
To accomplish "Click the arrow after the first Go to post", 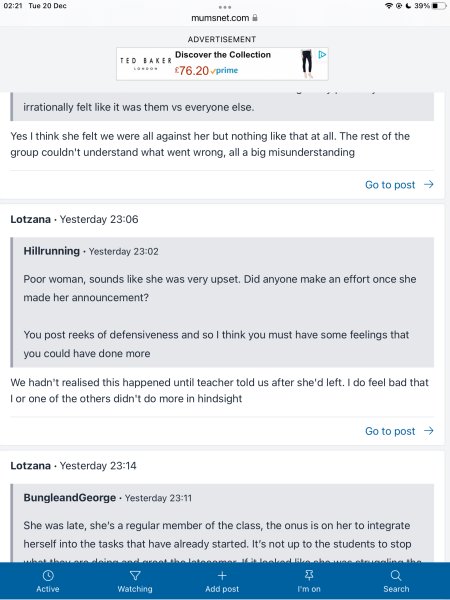I will coord(429,184).
